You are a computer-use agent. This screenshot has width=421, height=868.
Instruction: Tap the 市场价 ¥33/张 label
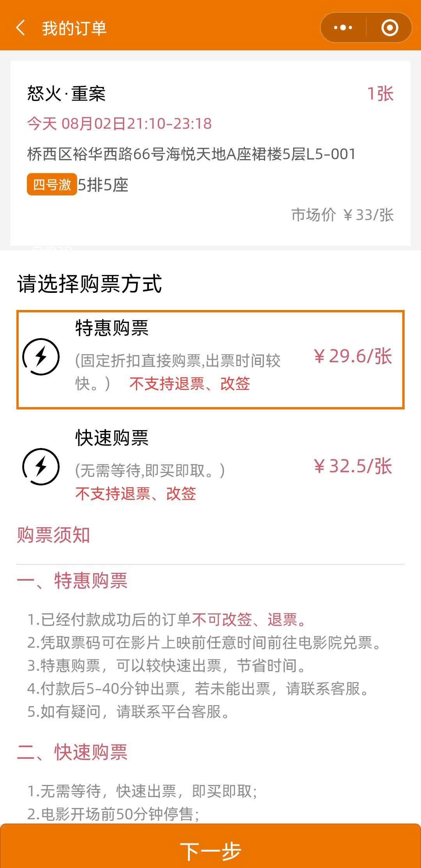(342, 215)
